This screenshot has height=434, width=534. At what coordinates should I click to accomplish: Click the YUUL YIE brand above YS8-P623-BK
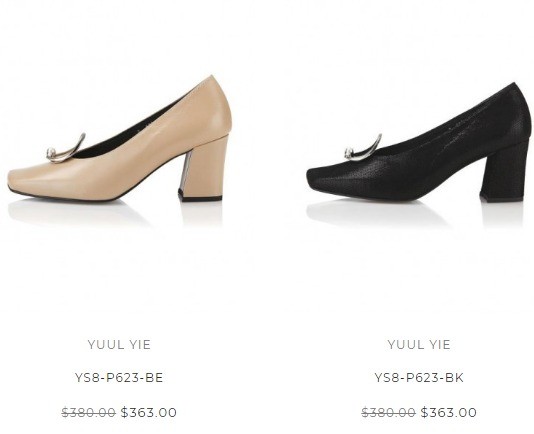[x=419, y=344]
